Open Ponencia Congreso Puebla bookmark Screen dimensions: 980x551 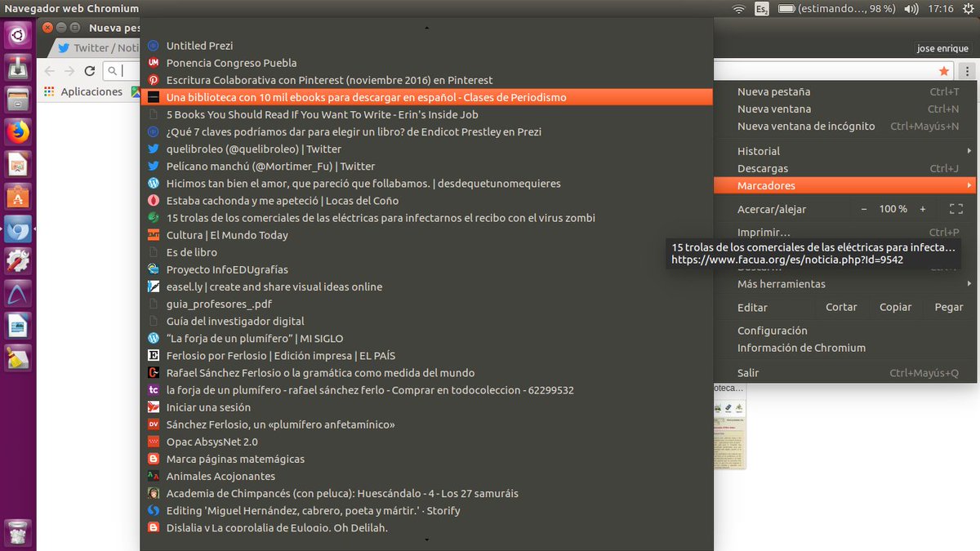point(426,63)
